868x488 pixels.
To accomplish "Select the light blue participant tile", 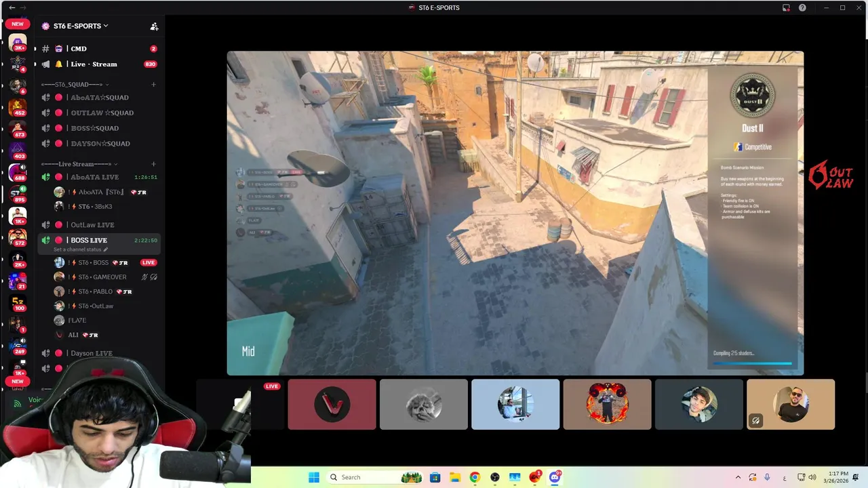I will (x=515, y=405).
